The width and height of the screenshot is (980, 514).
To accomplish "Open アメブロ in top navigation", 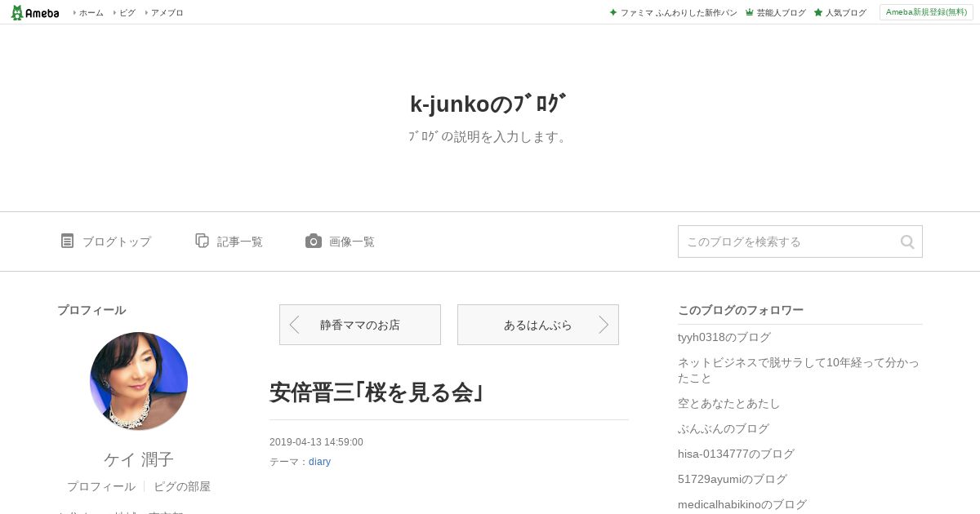I will click(x=167, y=12).
